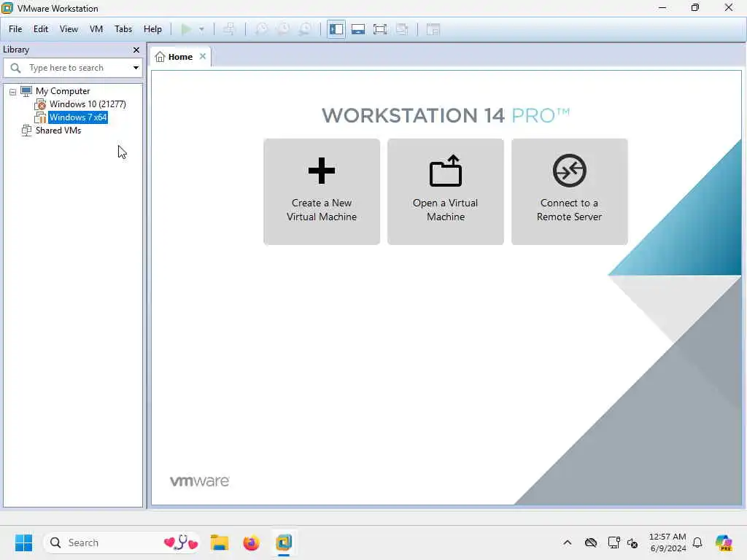Close the Library panel
The height and width of the screenshot is (560, 747).
tap(136, 50)
